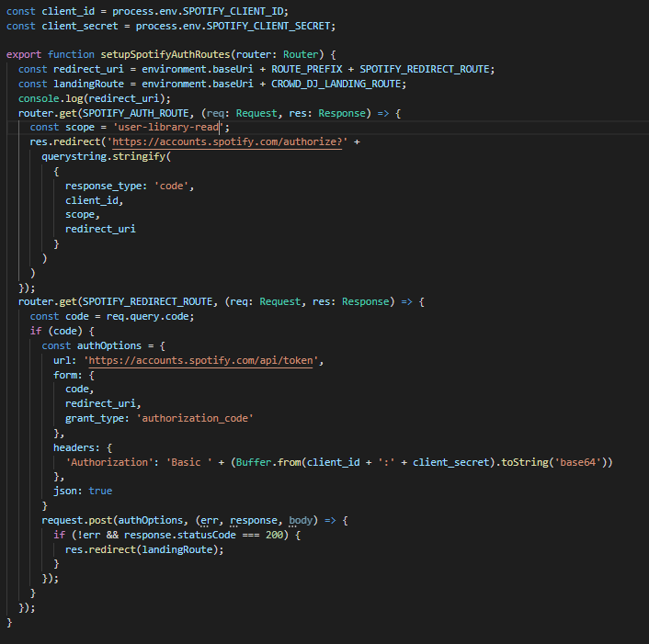Viewport: 649px width, 644px height.
Task: Place cursor in 'user-library-read' string
Action: [168, 128]
